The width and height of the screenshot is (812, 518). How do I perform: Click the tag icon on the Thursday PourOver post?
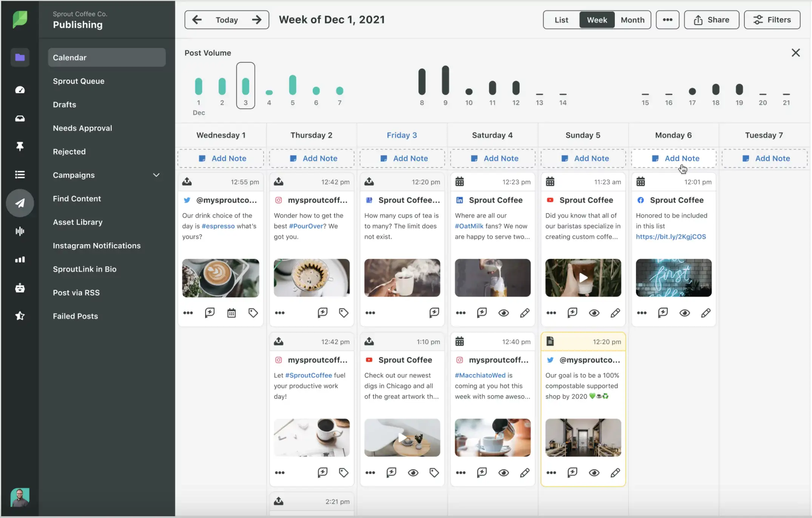343,313
